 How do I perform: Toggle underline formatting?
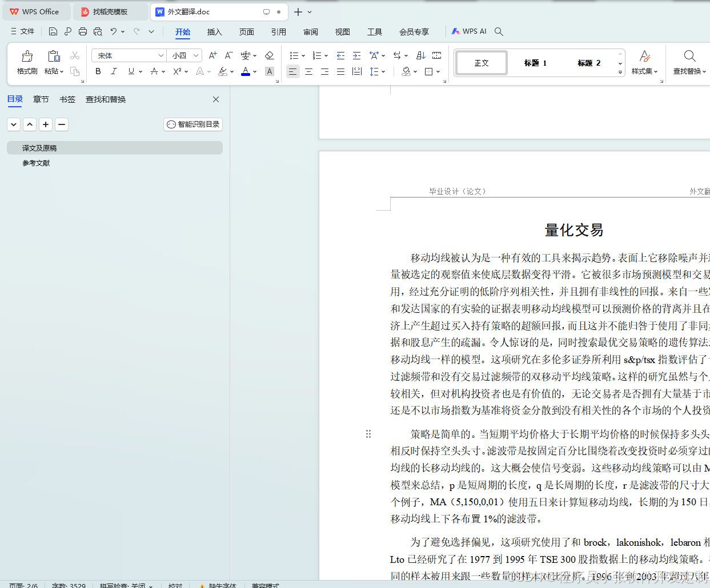coord(130,71)
